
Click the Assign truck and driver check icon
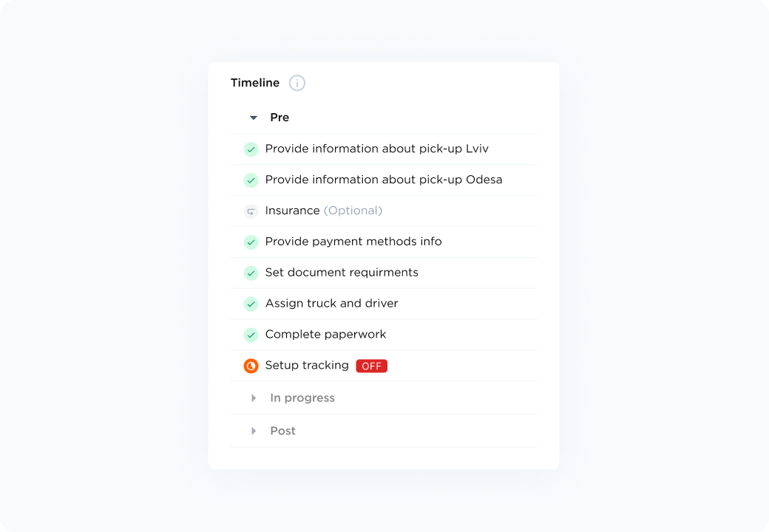click(x=251, y=304)
